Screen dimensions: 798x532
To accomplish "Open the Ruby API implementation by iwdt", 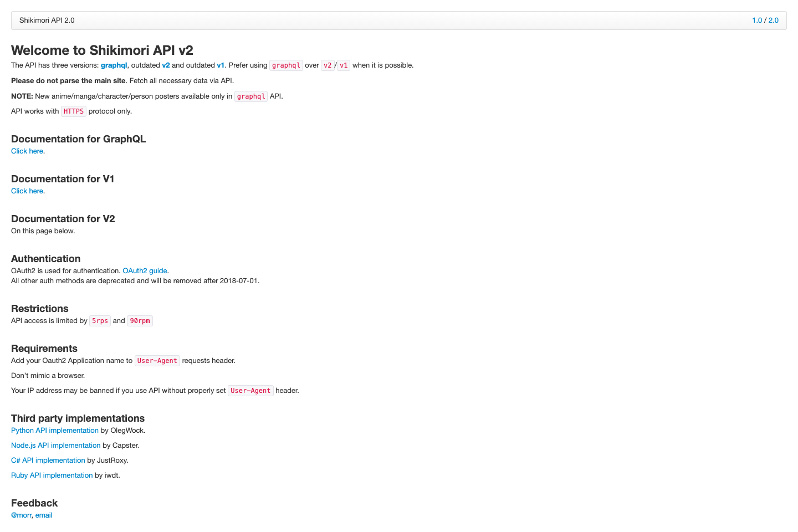I will [x=52, y=475].
